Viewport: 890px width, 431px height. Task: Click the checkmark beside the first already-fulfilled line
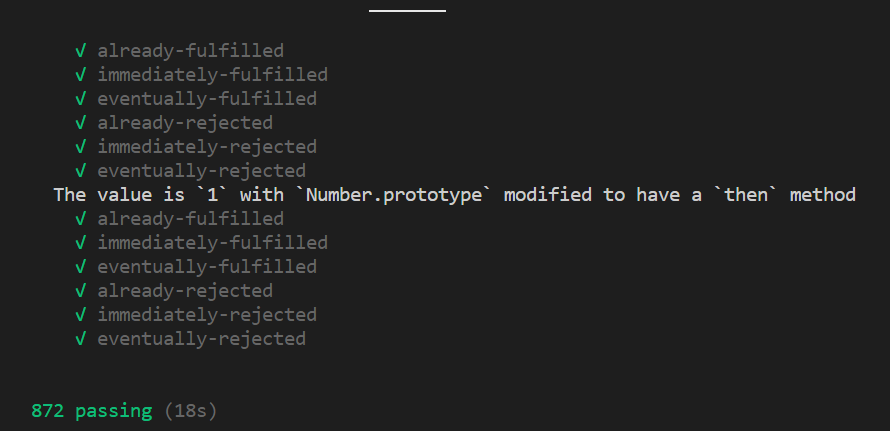(80, 51)
